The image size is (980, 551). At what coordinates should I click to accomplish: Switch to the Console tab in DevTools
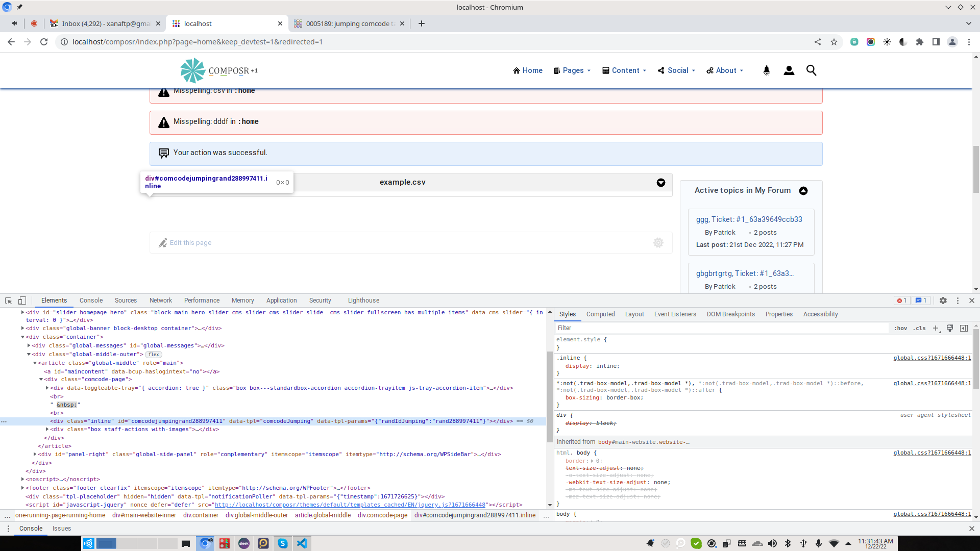(91, 300)
